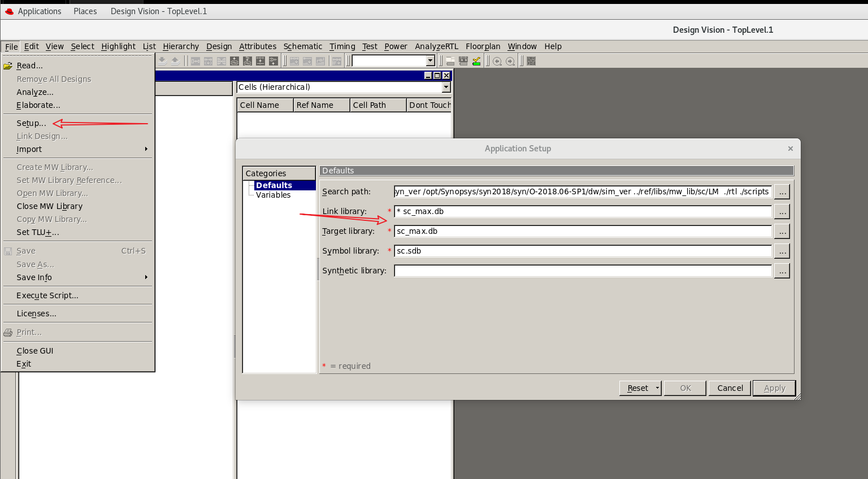Select Analyze... in the File menu

tap(35, 92)
